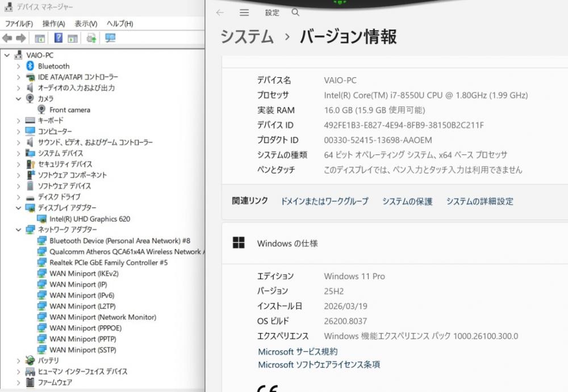568x392 pixels.
Task: Click the Windows logo next to Windows の仕様
Action: click(239, 242)
